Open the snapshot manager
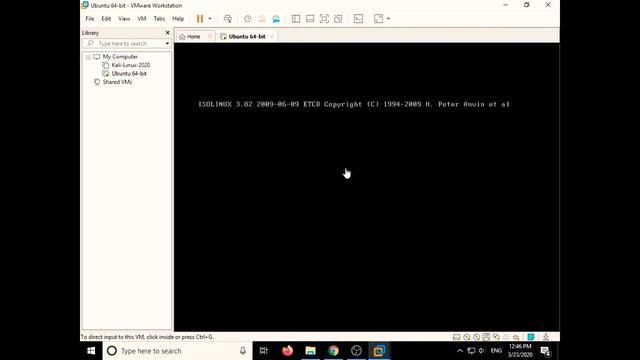The width and height of the screenshot is (640, 360). click(x=276, y=19)
